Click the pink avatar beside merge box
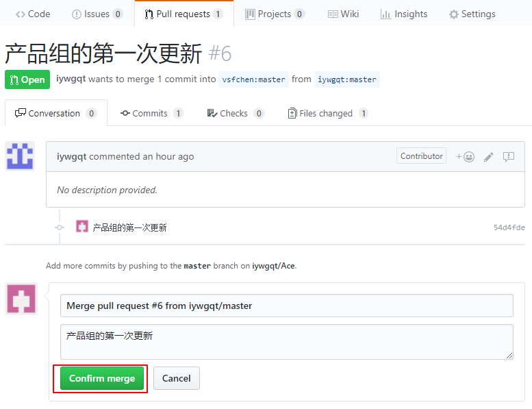 pos(21,299)
